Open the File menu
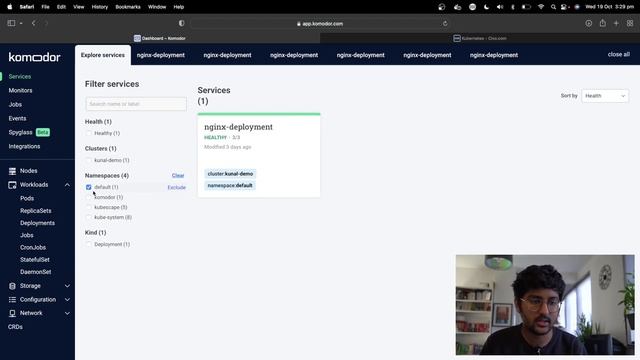The image size is (640, 360). click(x=45, y=7)
